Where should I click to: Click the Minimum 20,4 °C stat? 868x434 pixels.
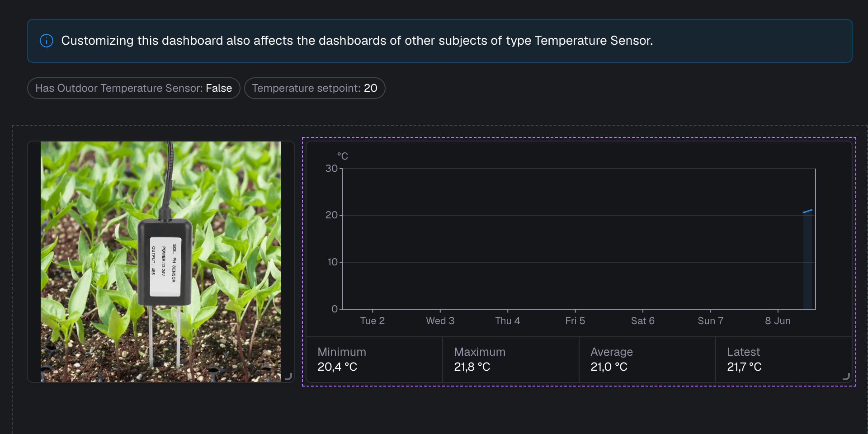(x=374, y=359)
